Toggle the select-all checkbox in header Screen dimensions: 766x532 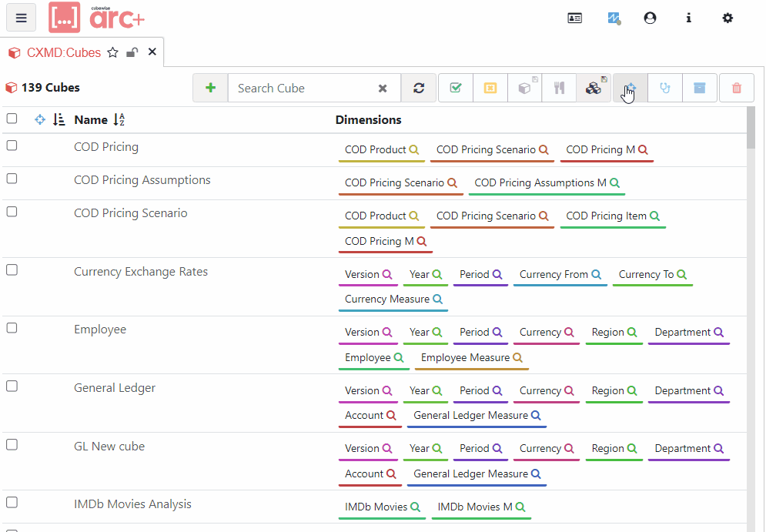[12, 119]
